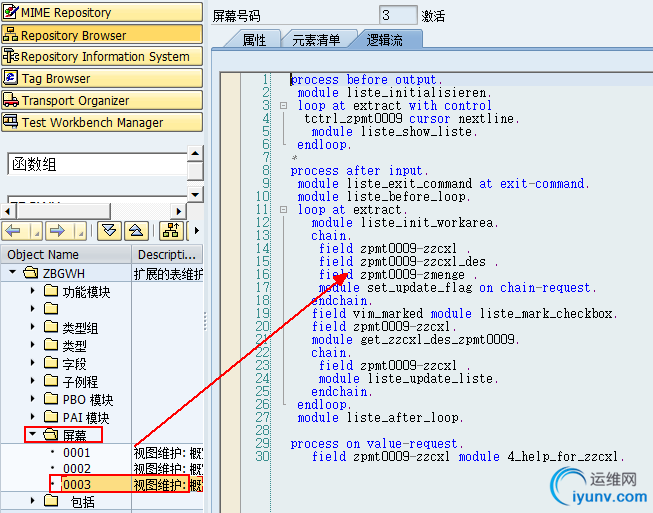
Task: Open Test Workbench Manager
Action: tap(102, 122)
